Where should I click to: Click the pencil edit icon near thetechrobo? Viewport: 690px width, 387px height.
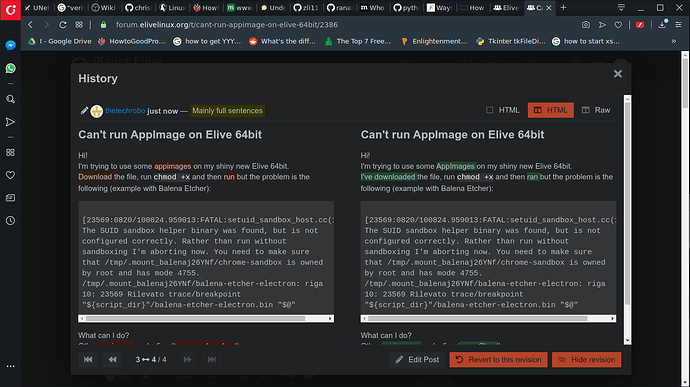pyautogui.click(x=84, y=111)
